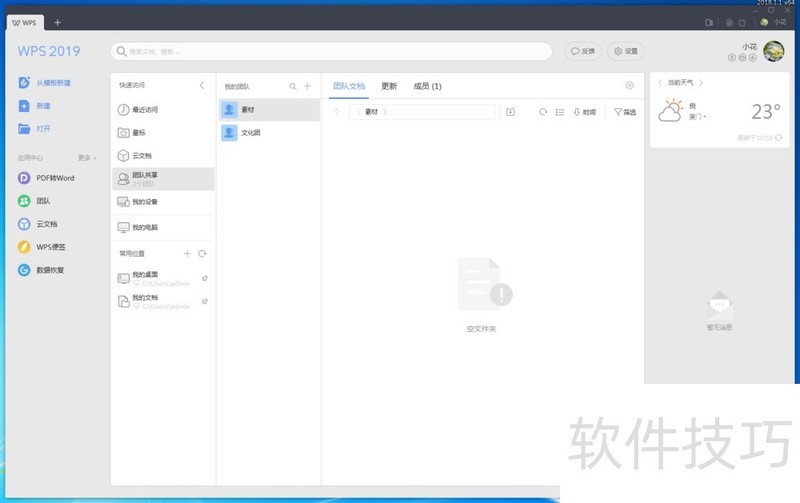The height and width of the screenshot is (503, 800).
Task: Open a new tab with plus
Action: pos(57,22)
